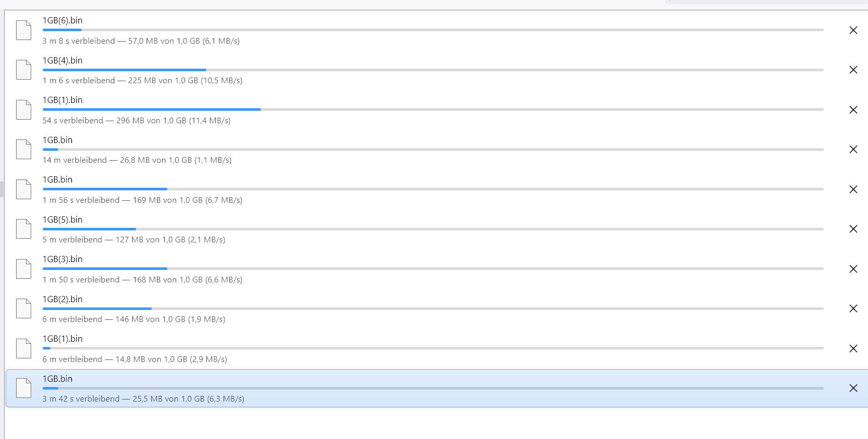Viewport: 868px width, 439px height.
Task: Cancel the highlighted 1GB.bin download
Action: point(853,388)
